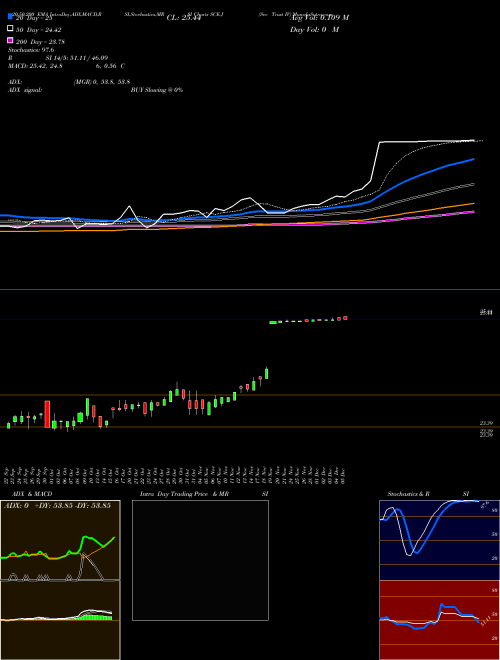Click the 'CL: 25.44' closing price text
Image resolution: width=500 pixels, height=660 pixels.
184,18
